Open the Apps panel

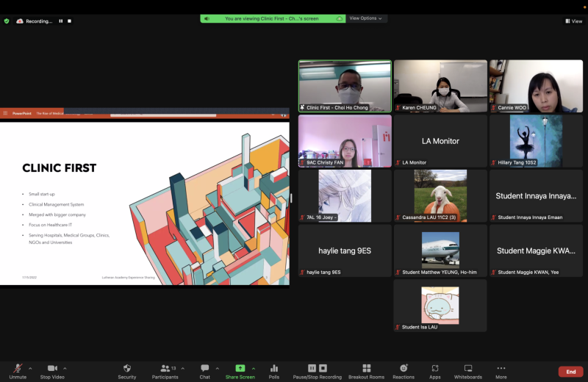[435, 371]
